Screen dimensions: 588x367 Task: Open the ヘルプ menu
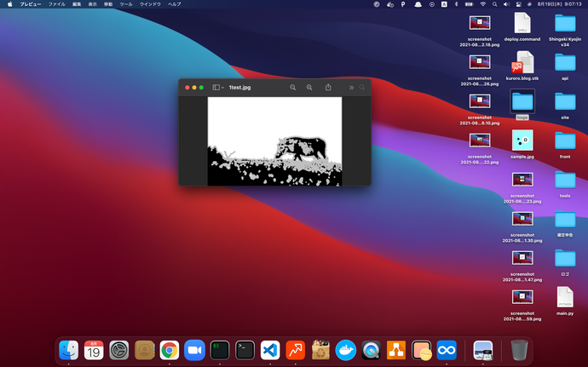point(175,4)
